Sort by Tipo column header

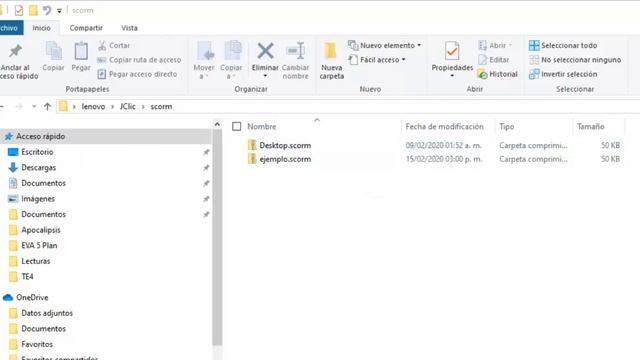(507, 127)
